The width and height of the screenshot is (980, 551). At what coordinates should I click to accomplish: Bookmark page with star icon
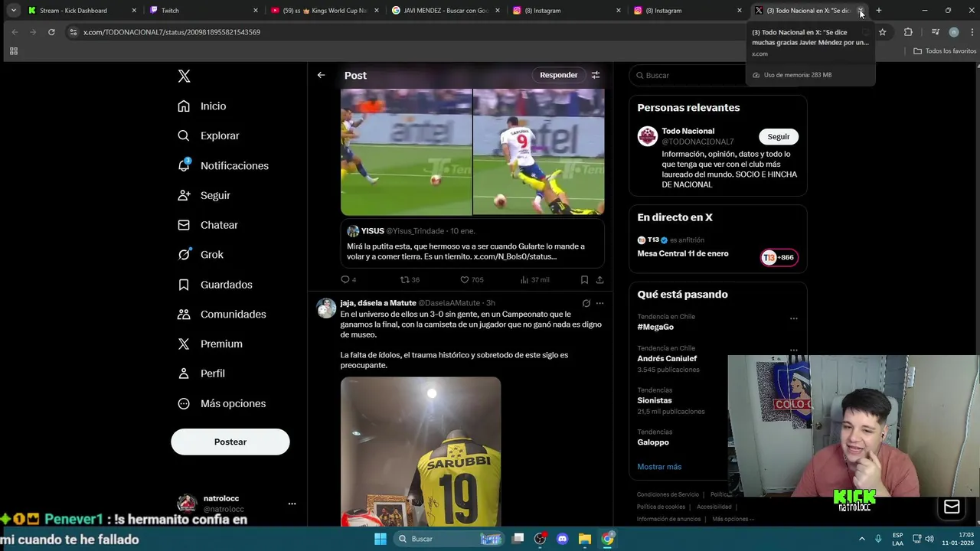882,32
